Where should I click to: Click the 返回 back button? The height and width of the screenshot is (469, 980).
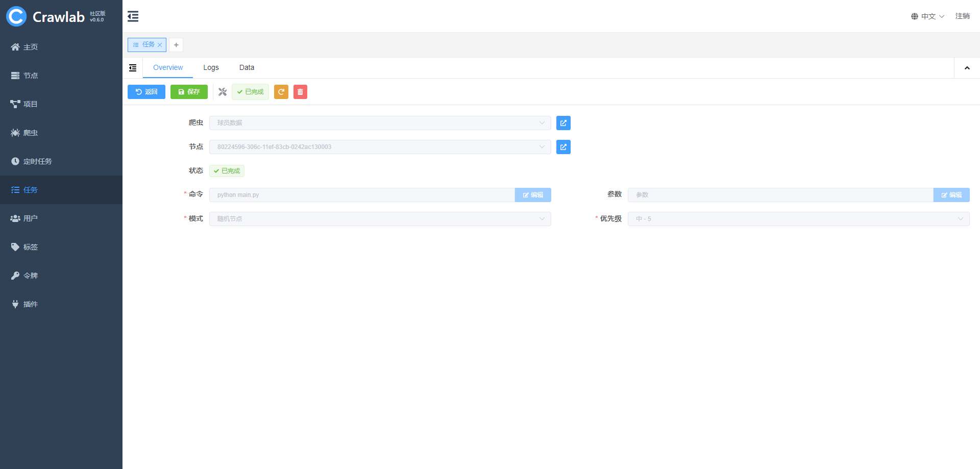tap(146, 92)
